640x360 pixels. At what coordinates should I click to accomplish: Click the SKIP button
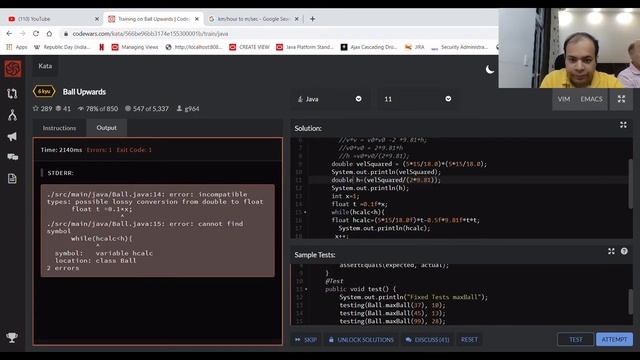tap(306, 340)
